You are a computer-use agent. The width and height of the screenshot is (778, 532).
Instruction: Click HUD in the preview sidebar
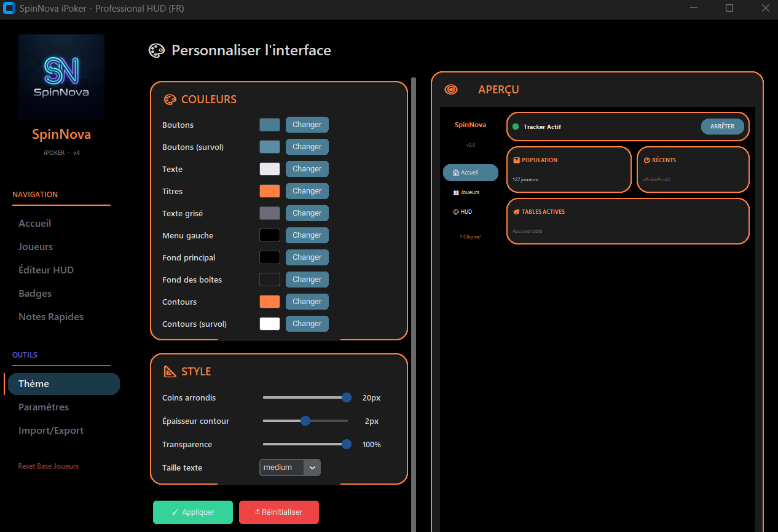click(x=463, y=212)
